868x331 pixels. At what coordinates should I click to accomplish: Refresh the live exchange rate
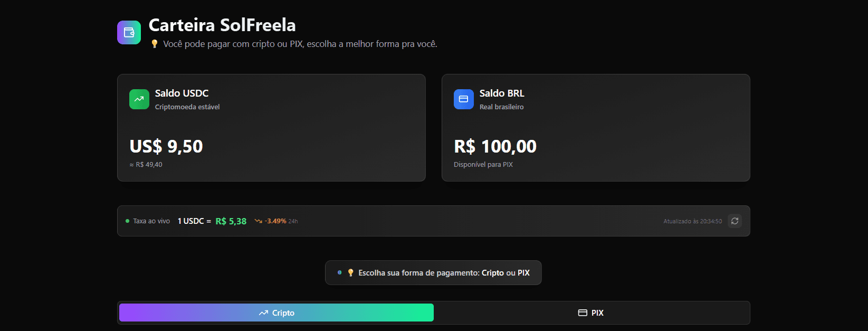coord(735,221)
